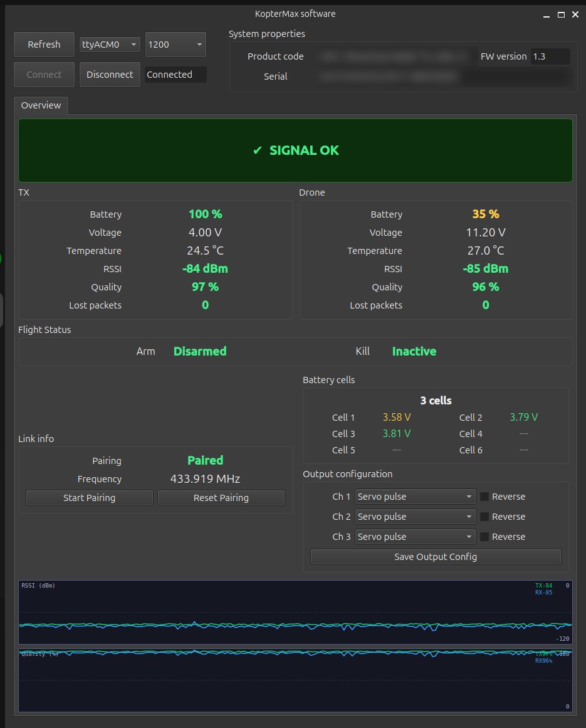Viewport: 586px width, 728px height.
Task: Click the Disarmed arm status
Action: click(200, 352)
